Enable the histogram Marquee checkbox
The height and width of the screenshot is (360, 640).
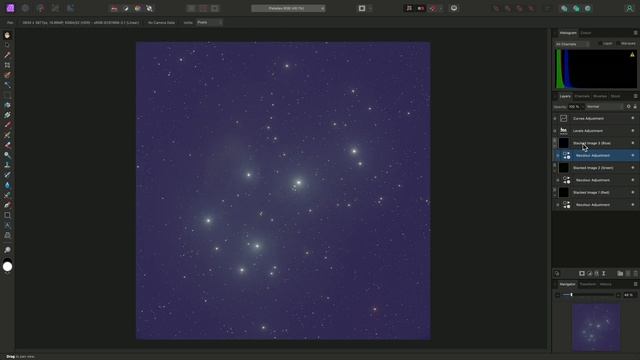[x=618, y=43]
